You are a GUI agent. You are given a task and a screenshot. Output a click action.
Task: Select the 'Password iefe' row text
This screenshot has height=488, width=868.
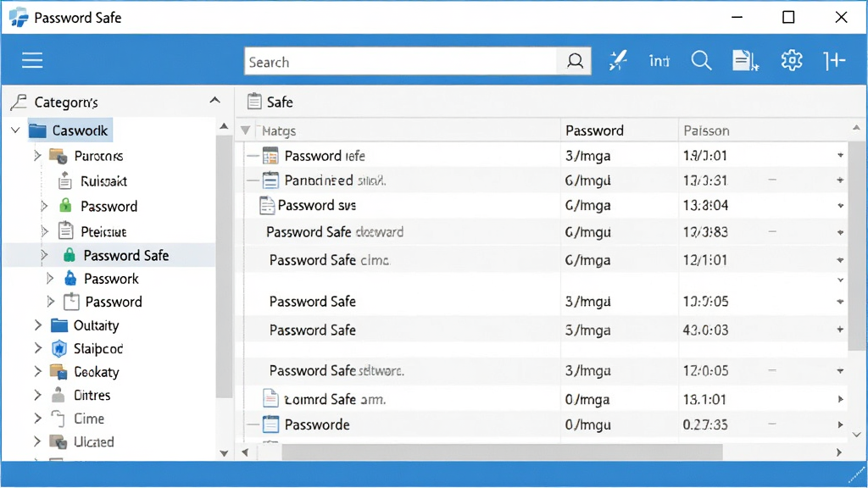click(x=325, y=156)
